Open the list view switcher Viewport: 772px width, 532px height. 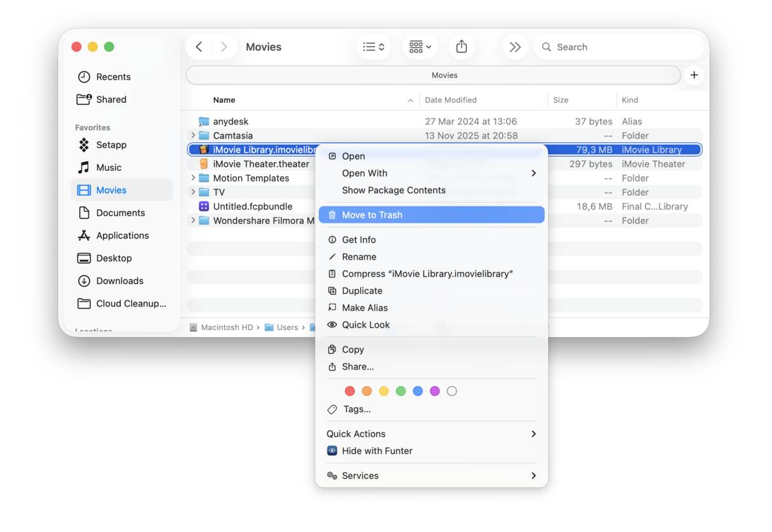pyautogui.click(x=373, y=47)
